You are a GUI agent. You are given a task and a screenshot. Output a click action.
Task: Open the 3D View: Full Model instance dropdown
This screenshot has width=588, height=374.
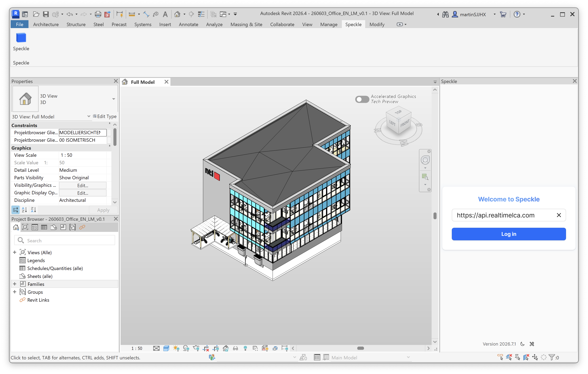89,116
